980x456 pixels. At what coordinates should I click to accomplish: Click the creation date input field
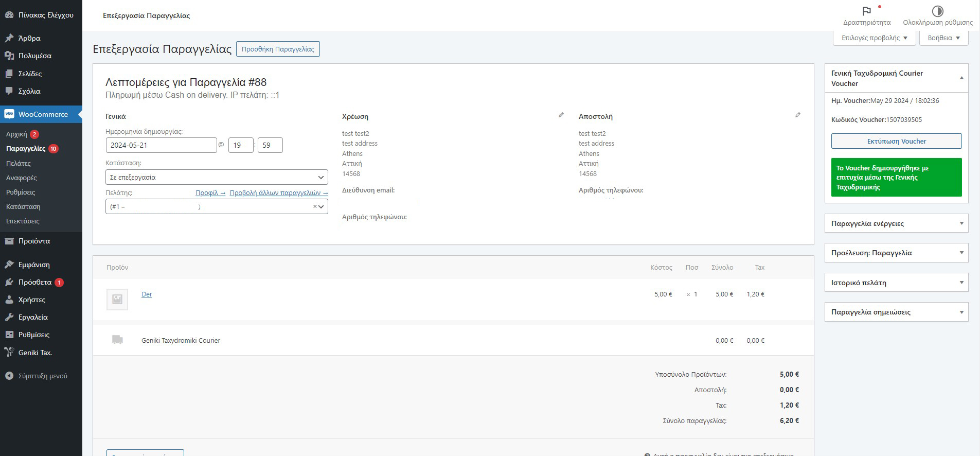point(161,145)
